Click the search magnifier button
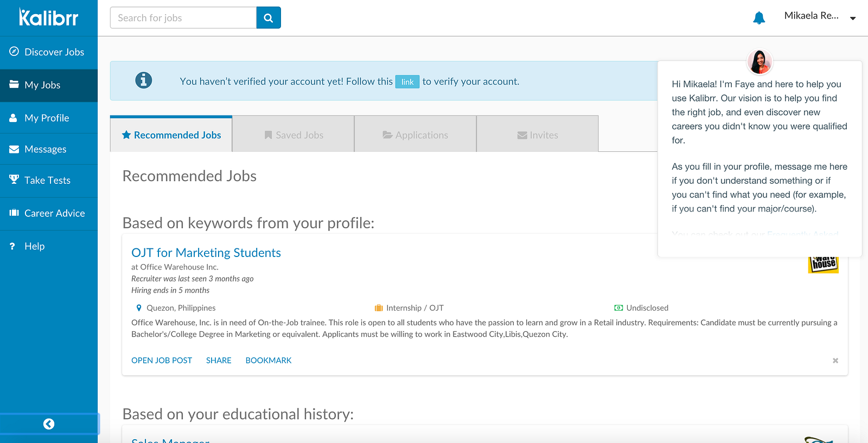The image size is (868, 443). [268, 18]
